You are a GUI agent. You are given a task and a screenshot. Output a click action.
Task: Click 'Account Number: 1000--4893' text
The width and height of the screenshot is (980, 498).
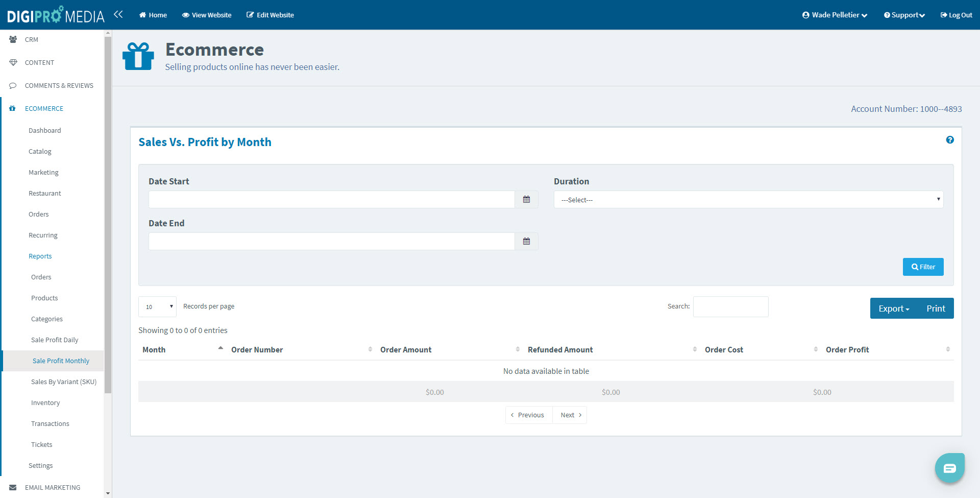tap(906, 109)
